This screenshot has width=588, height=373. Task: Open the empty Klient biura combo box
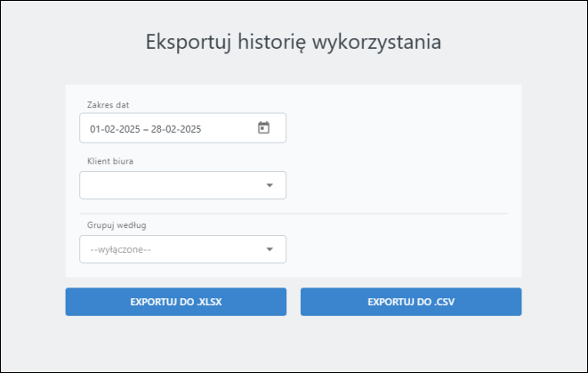[169, 185]
